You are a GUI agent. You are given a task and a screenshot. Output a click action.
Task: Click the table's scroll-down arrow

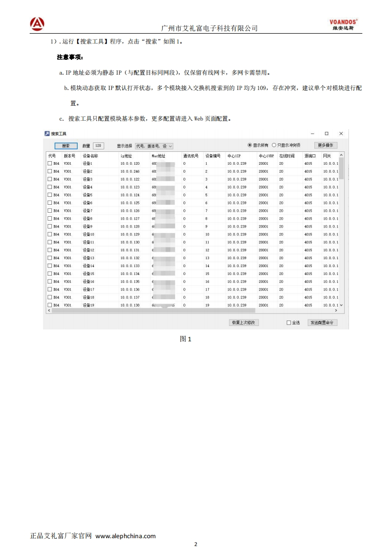coord(341,306)
